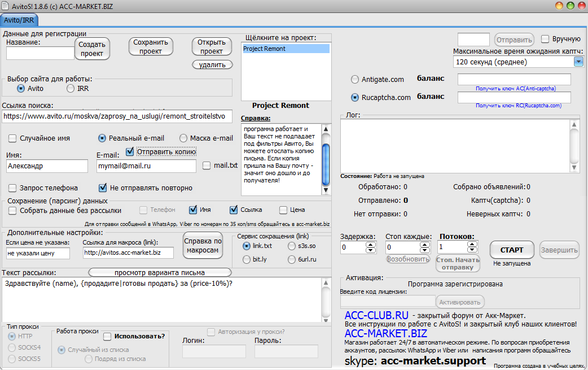
Task: Click the Создать проект button
Action: tap(92, 49)
